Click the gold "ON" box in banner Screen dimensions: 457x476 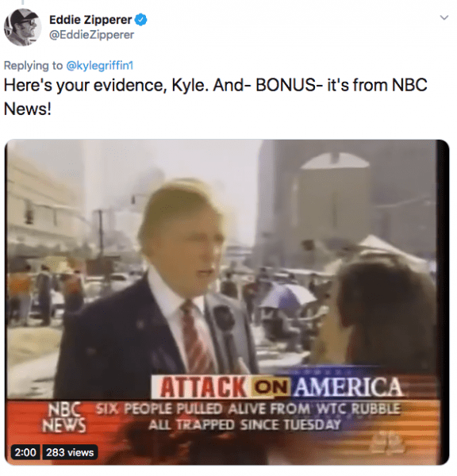point(271,387)
